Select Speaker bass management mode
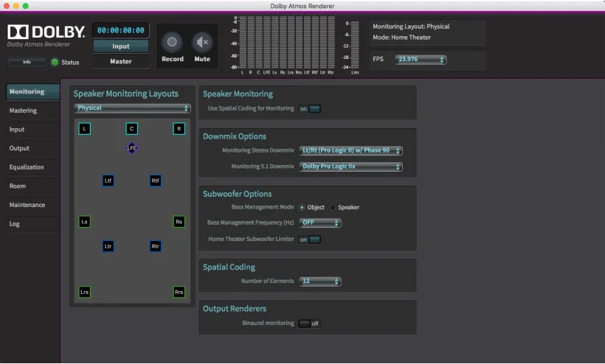 pos(333,207)
